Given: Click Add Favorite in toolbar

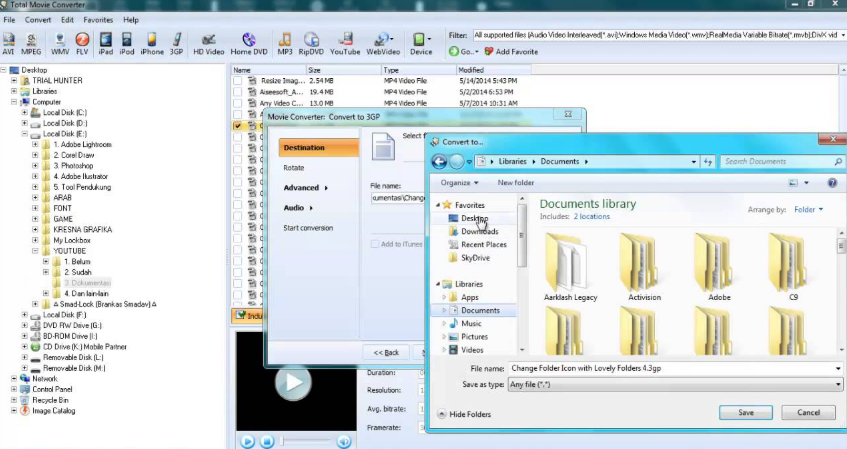Looking at the screenshot, I should [511, 52].
